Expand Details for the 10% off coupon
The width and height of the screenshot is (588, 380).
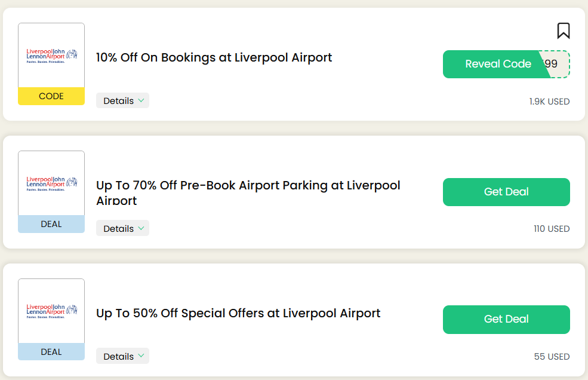pos(122,100)
